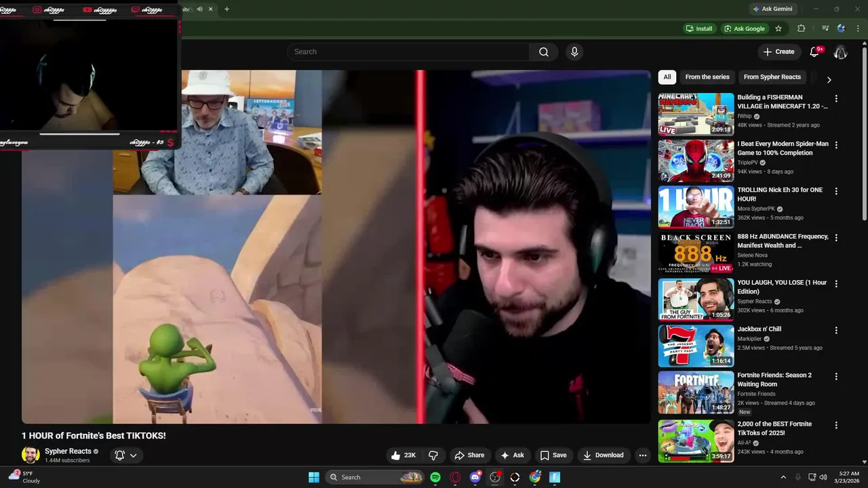Open Jackbox n' Chill video title
The image size is (868, 488).
tap(759, 329)
